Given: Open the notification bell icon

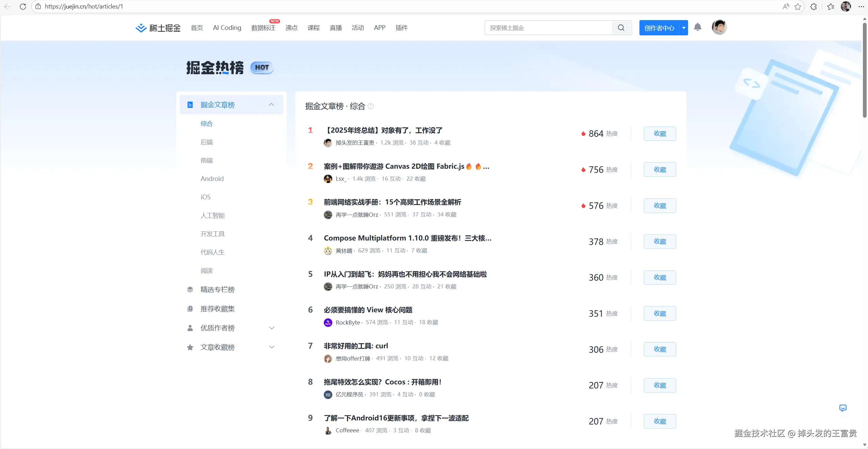Looking at the screenshot, I should click(x=698, y=28).
